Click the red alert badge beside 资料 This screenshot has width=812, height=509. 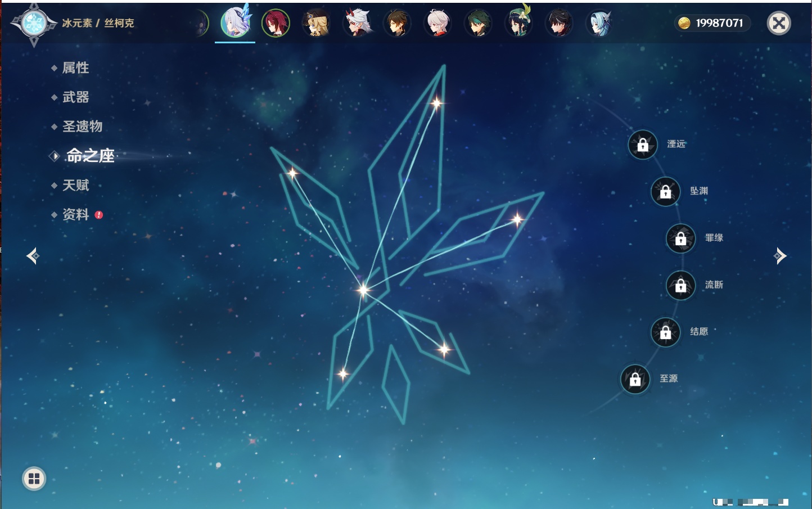click(x=99, y=215)
